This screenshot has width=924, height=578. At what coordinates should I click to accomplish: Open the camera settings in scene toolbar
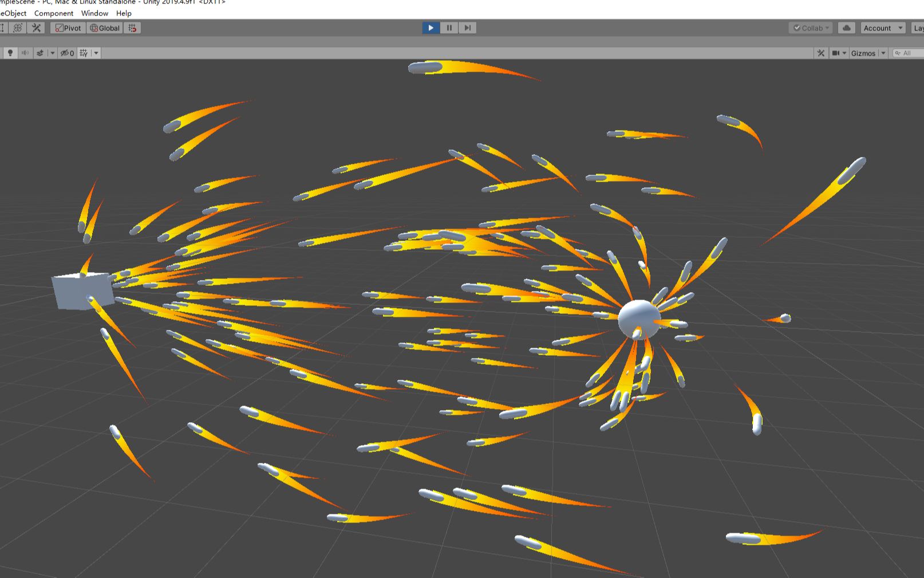click(x=836, y=53)
